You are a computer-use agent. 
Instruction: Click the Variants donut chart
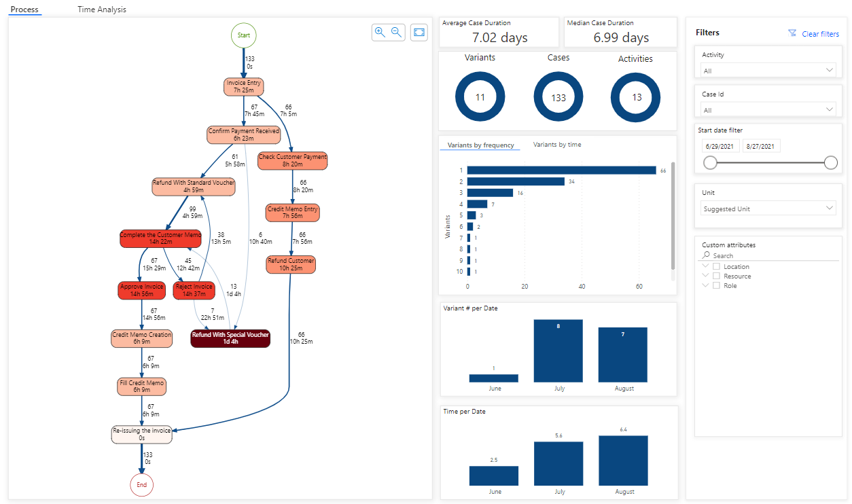pos(480,96)
